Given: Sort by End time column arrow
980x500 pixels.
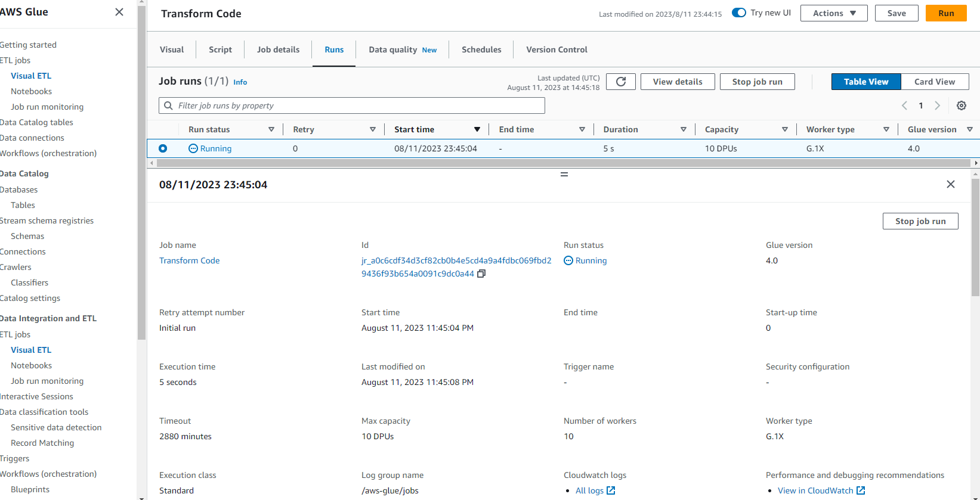Looking at the screenshot, I should pos(582,129).
